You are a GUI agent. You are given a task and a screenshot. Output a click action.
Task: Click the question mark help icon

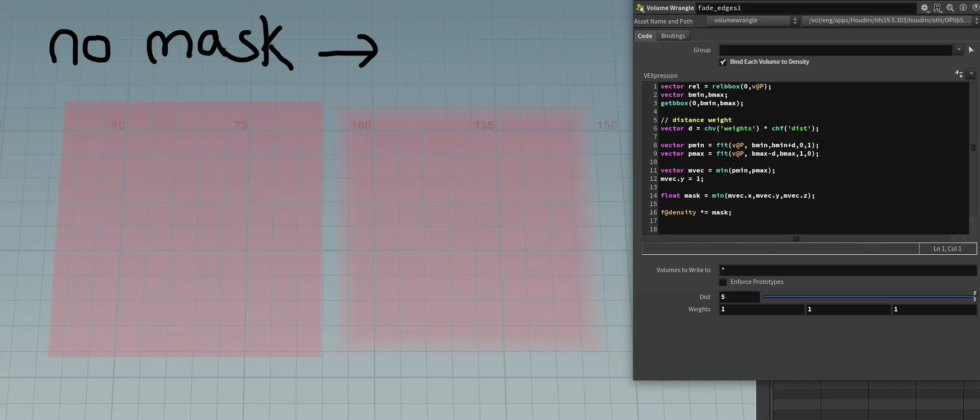(x=976, y=8)
